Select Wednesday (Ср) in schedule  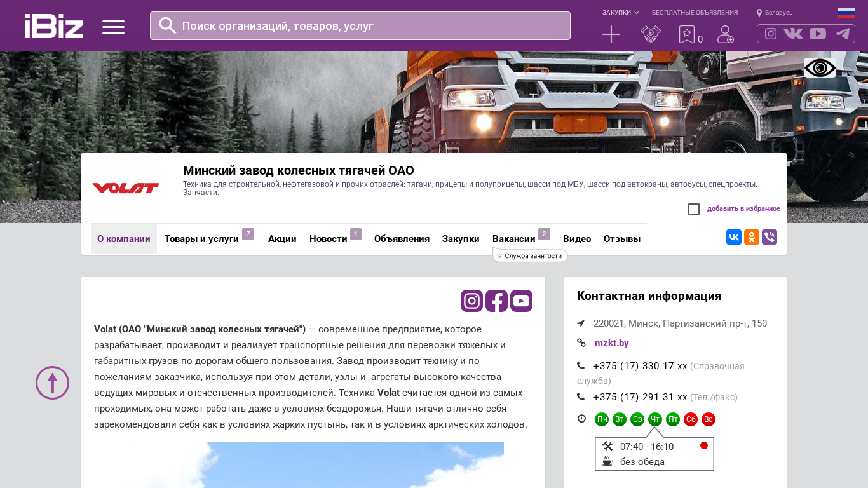pyautogui.click(x=637, y=419)
